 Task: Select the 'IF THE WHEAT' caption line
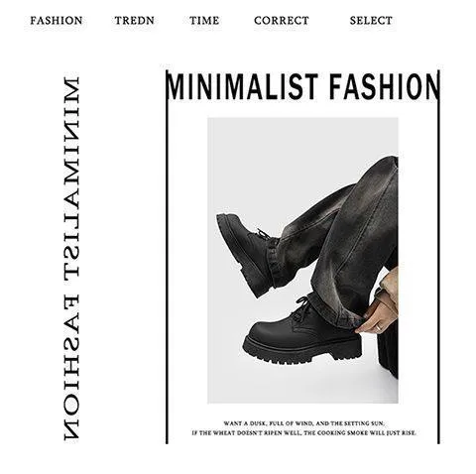click(x=303, y=432)
